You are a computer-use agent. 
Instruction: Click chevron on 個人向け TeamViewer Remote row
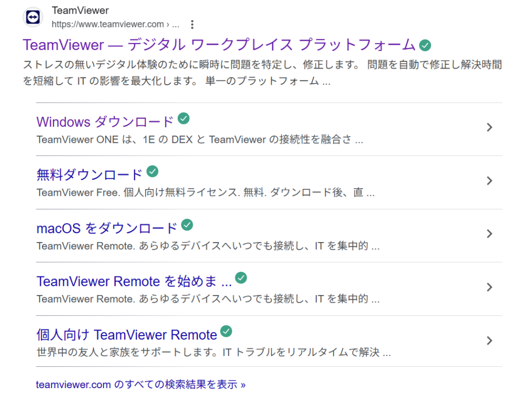pos(489,341)
